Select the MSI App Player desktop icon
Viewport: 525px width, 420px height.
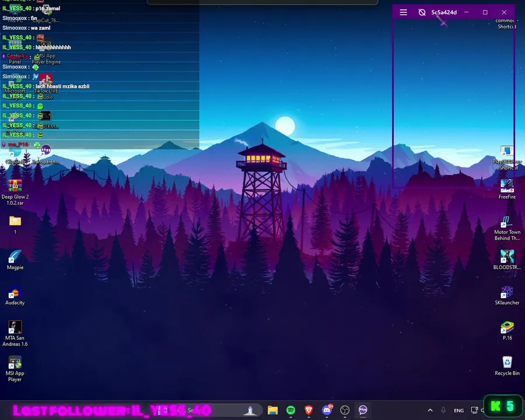click(15, 369)
